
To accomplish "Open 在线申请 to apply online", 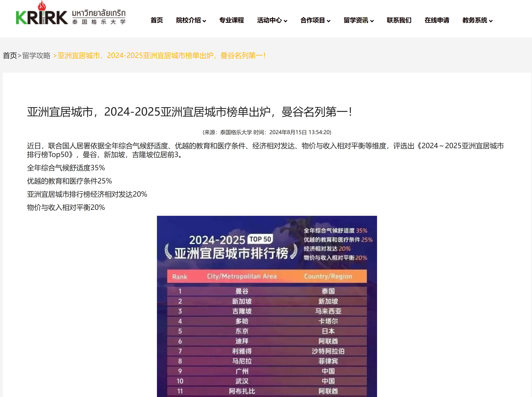I will click(437, 20).
